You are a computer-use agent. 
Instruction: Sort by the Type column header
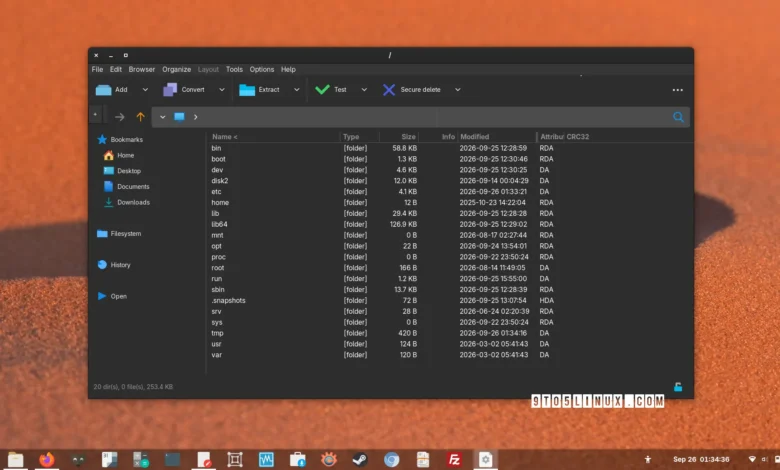[360, 137]
